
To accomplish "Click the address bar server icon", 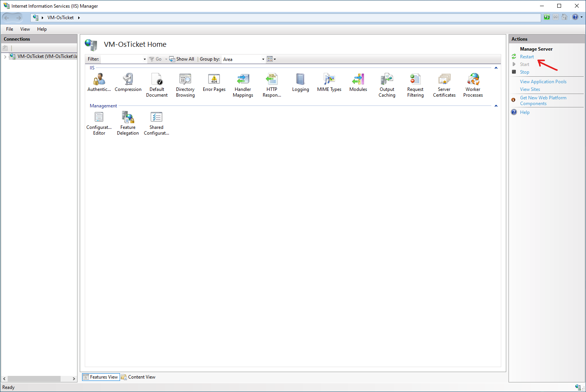I will pos(36,18).
